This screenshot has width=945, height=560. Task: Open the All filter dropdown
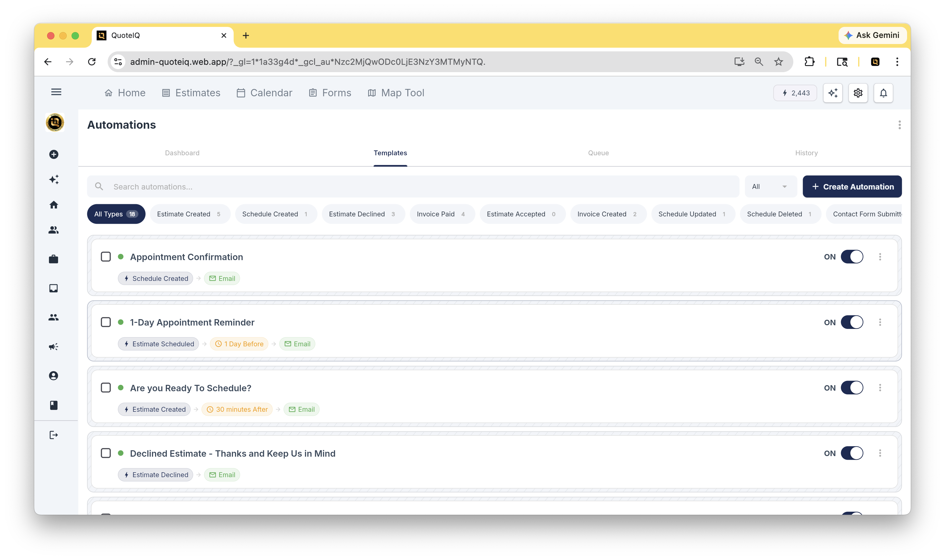coord(771,186)
